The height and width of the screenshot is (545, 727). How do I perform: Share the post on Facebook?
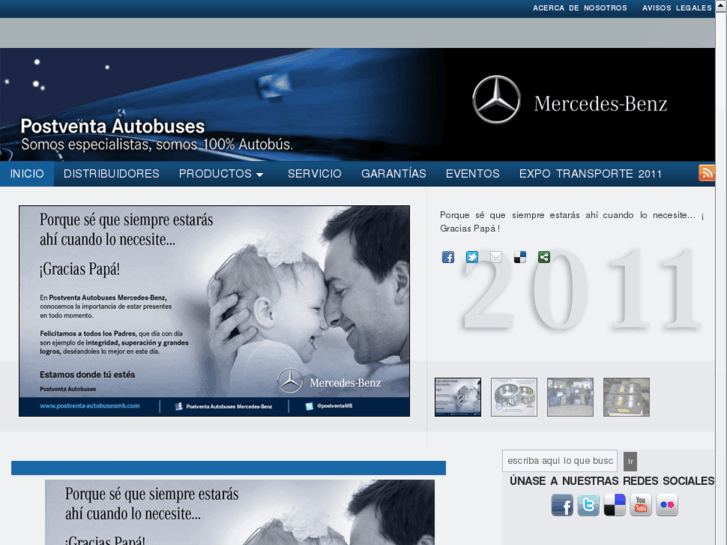tap(448, 257)
